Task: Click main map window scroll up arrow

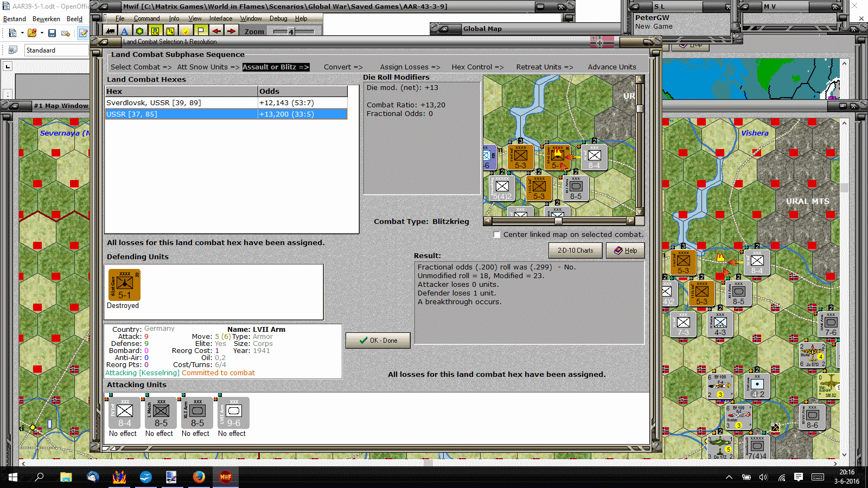Action: [844, 123]
